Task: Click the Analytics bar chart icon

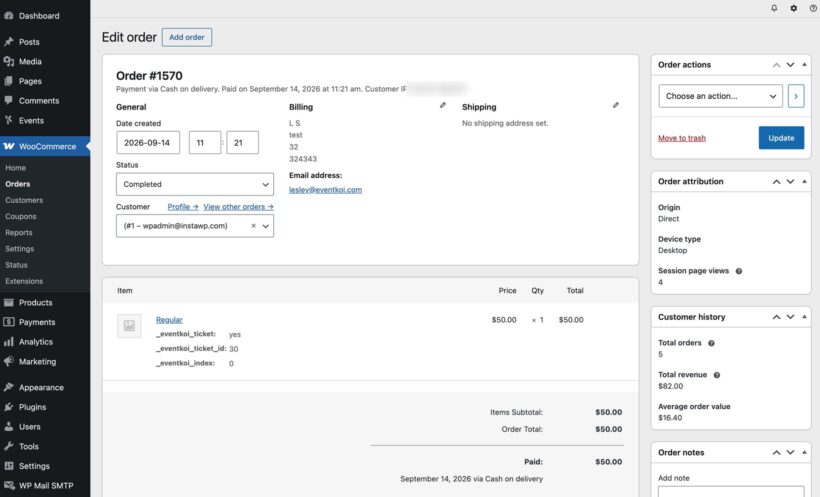Action: click(x=8, y=342)
